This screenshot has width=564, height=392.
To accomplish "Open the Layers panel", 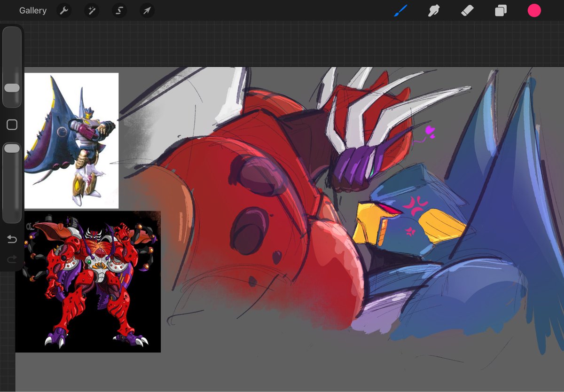I will click(501, 10).
